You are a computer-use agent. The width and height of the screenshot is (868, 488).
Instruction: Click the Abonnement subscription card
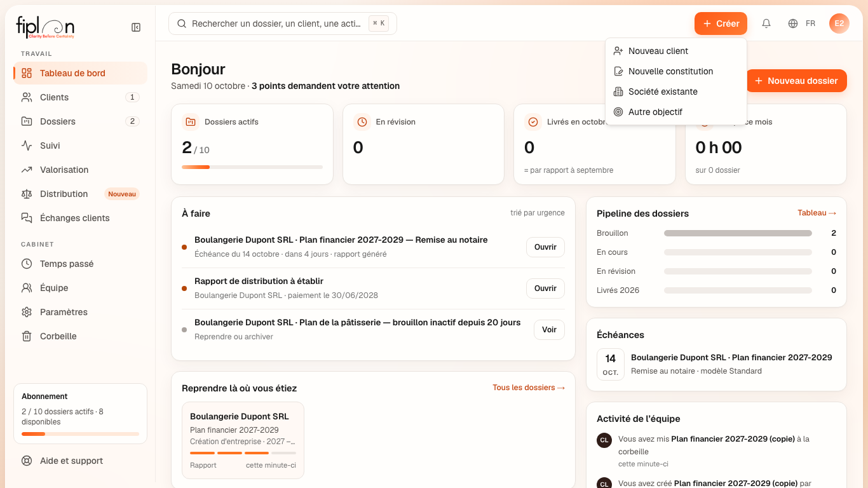(x=80, y=414)
